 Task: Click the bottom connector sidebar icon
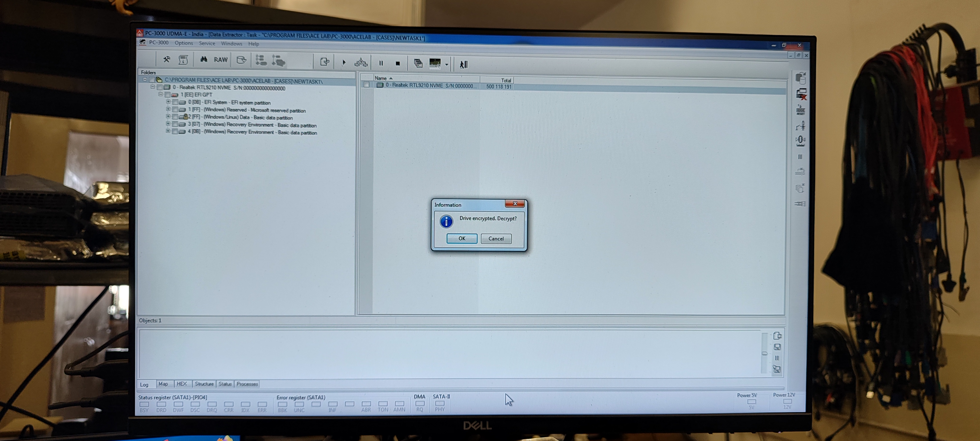coord(800,204)
